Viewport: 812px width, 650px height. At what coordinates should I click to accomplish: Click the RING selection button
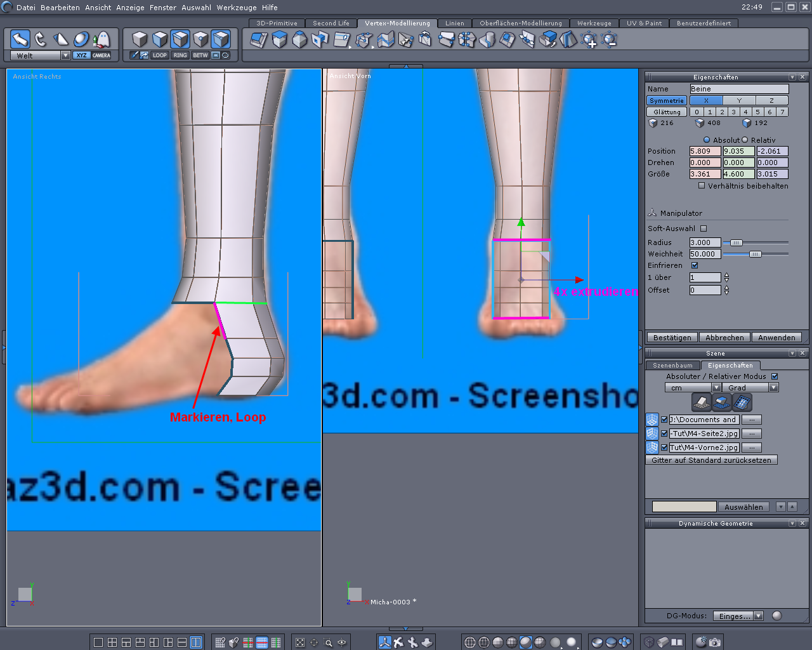pos(180,55)
